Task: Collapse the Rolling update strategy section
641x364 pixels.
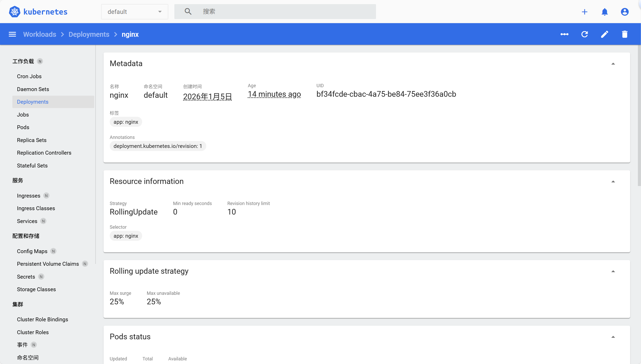Action: coord(613,271)
